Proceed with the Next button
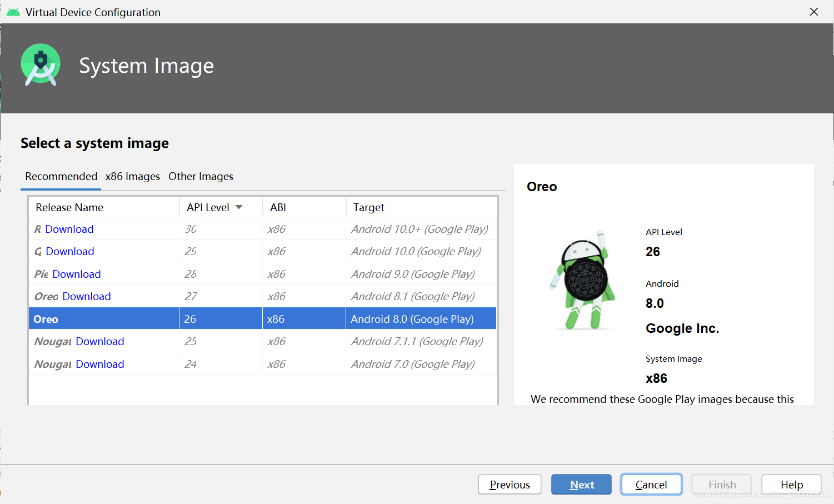This screenshot has width=834, height=504. (582, 485)
